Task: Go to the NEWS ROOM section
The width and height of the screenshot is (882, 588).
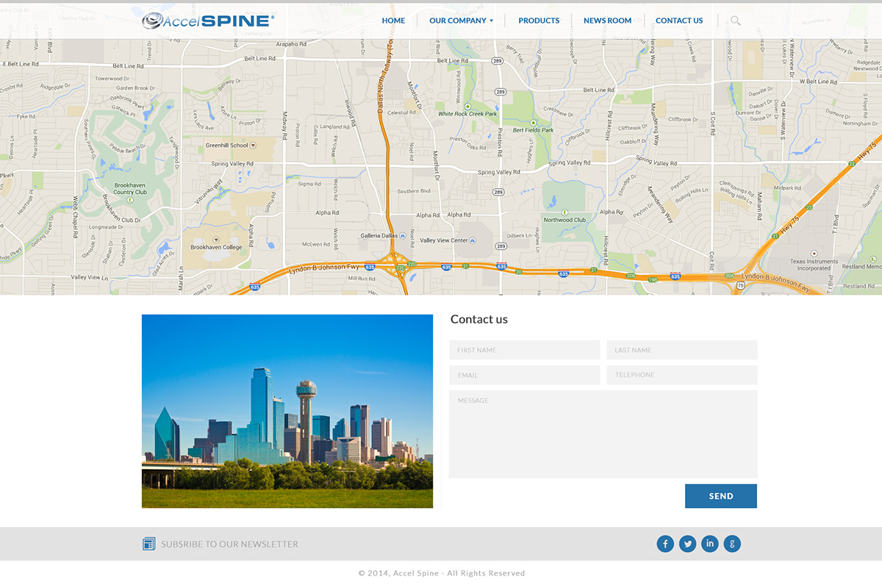Action: click(607, 21)
